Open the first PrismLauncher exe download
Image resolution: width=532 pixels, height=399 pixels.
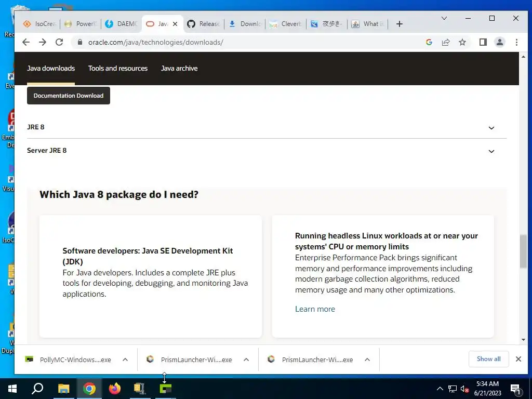190,360
